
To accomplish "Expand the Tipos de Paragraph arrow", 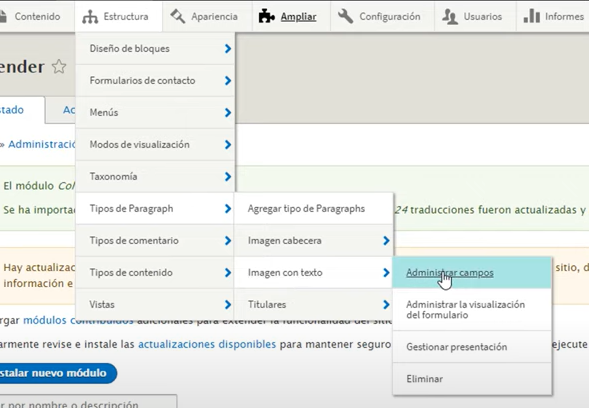I will [228, 209].
